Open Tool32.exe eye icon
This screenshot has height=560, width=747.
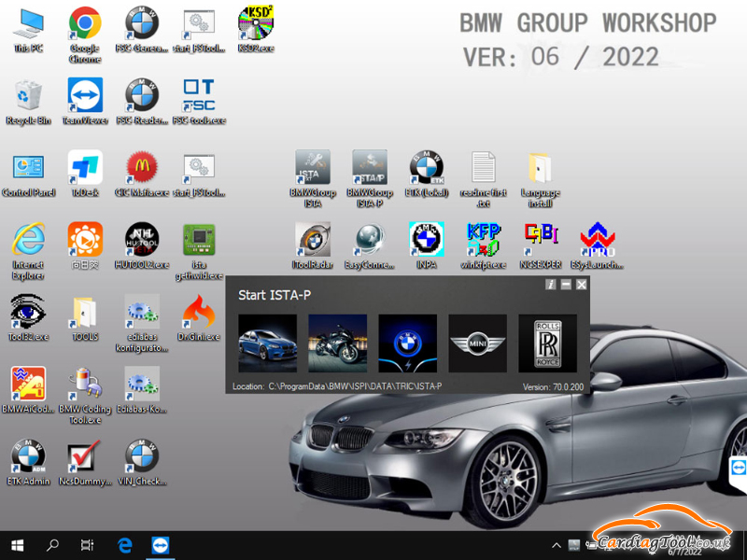pos(28,318)
